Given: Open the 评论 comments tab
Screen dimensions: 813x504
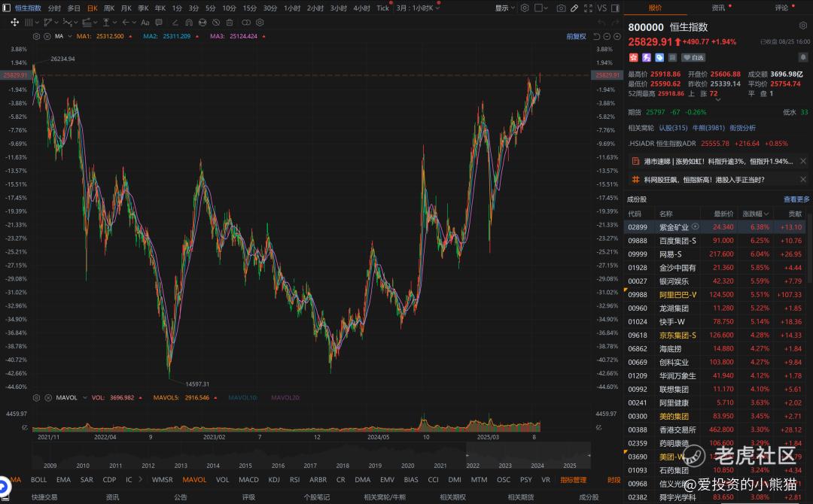Looking at the screenshot, I should click(x=781, y=8).
